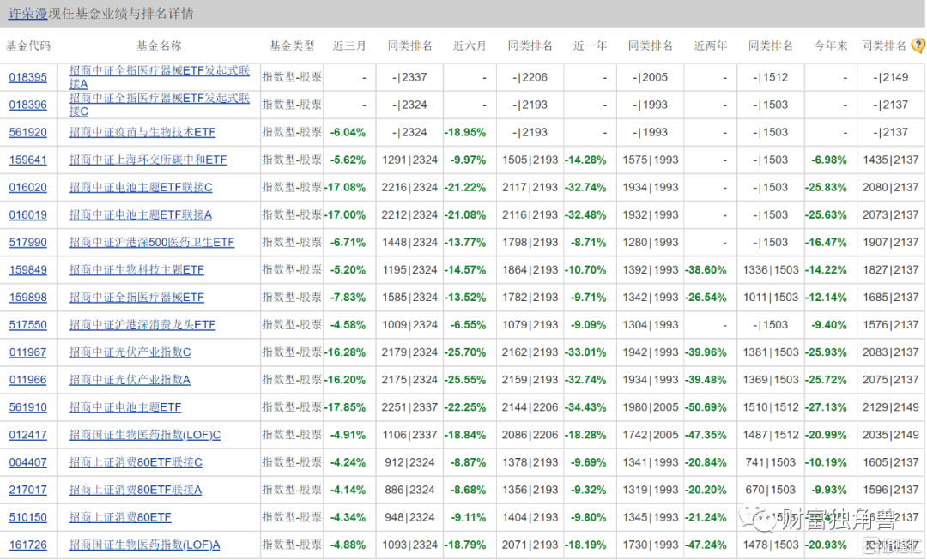The width and height of the screenshot is (927, 560).
Task: Open 招商中证电池主题ETF联接A link
Action: pyautogui.click(x=140, y=215)
